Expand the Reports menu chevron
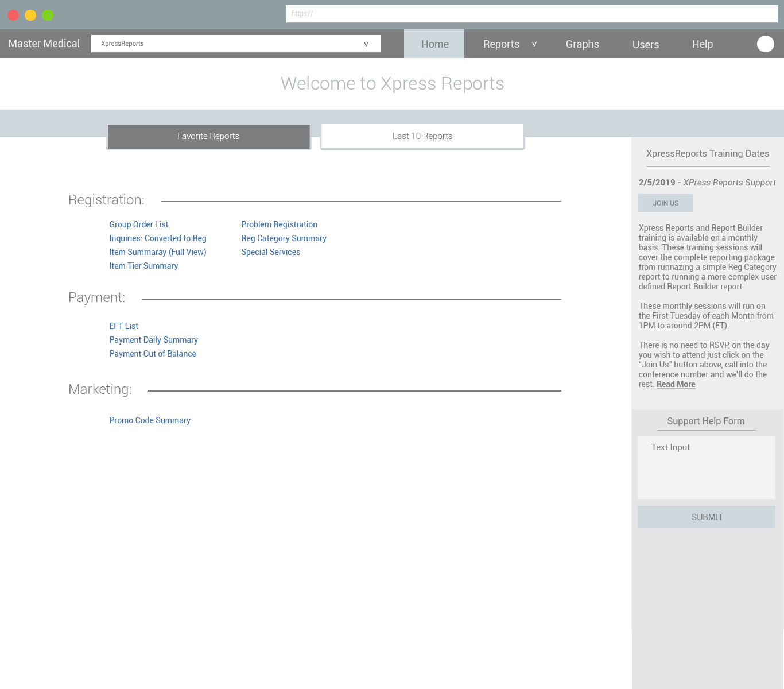 tap(534, 44)
